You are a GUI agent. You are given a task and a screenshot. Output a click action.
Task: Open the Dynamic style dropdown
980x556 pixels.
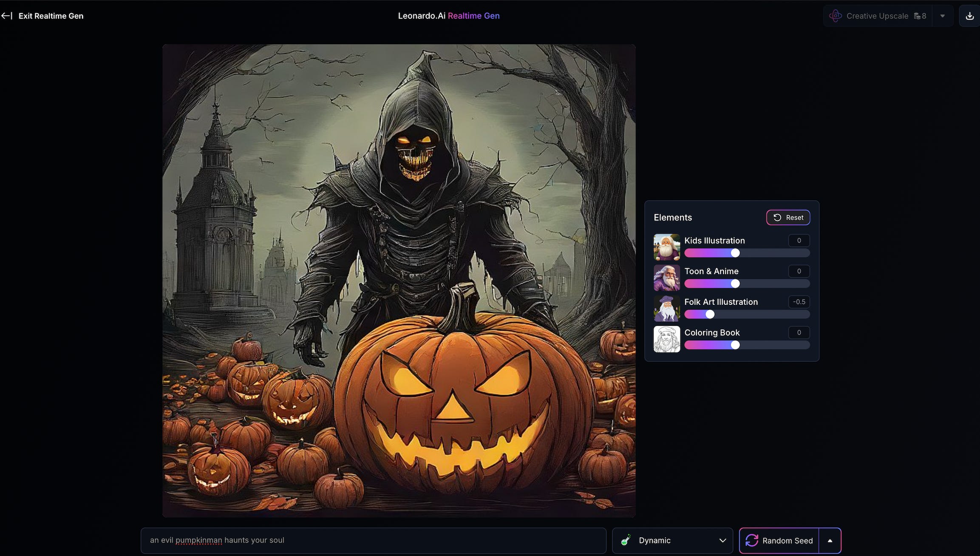(x=722, y=540)
